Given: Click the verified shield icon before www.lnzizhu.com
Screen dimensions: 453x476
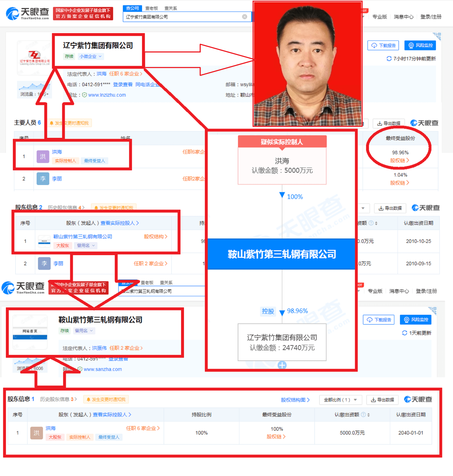Looking at the screenshot, I should point(84,95).
